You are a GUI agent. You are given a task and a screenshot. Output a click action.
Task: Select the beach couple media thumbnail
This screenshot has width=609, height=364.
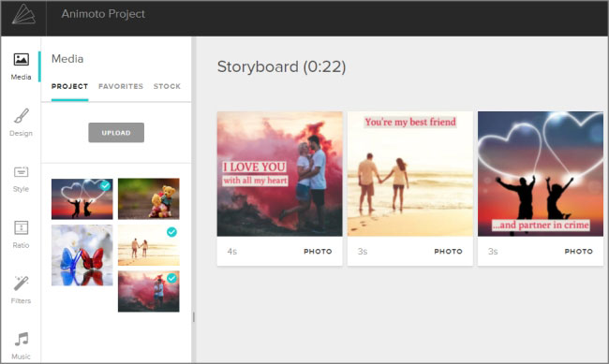pyautogui.click(x=149, y=245)
